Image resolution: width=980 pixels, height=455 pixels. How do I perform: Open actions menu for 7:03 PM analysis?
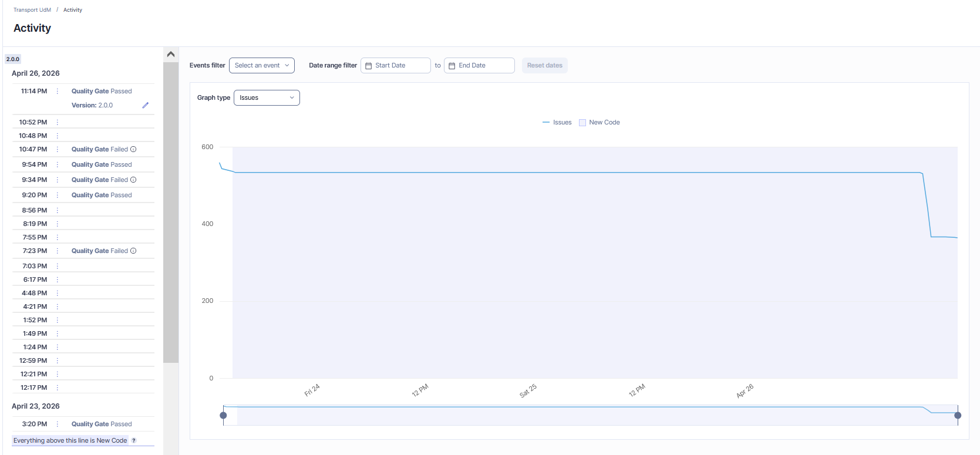click(57, 266)
